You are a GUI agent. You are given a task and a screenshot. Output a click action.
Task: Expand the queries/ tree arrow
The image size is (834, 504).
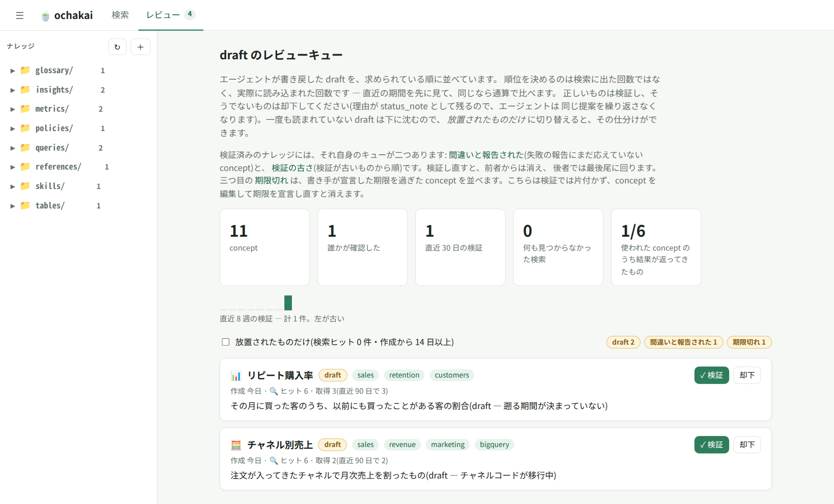pos(13,148)
